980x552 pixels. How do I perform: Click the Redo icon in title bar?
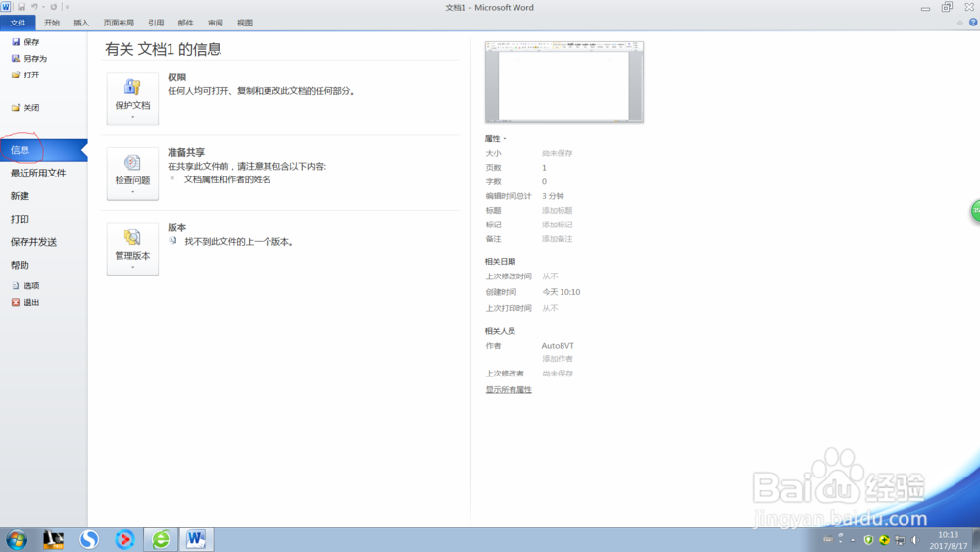coord(54,7)
